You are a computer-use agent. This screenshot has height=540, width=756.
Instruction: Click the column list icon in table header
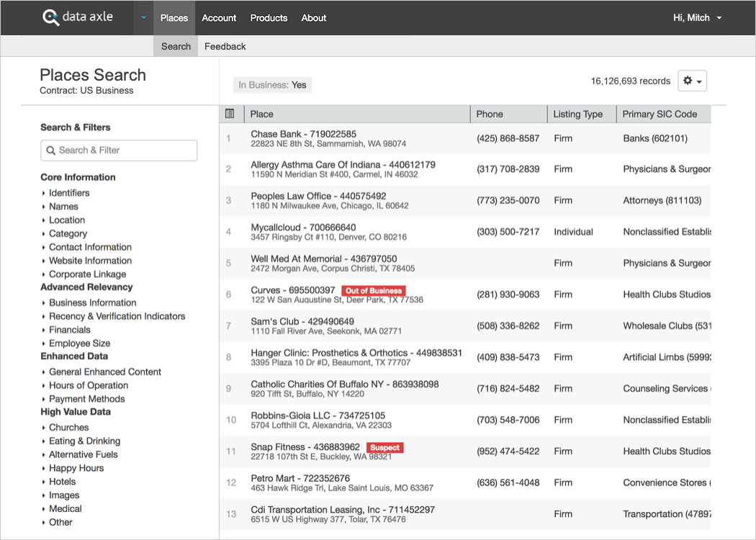tap(230, 114)
